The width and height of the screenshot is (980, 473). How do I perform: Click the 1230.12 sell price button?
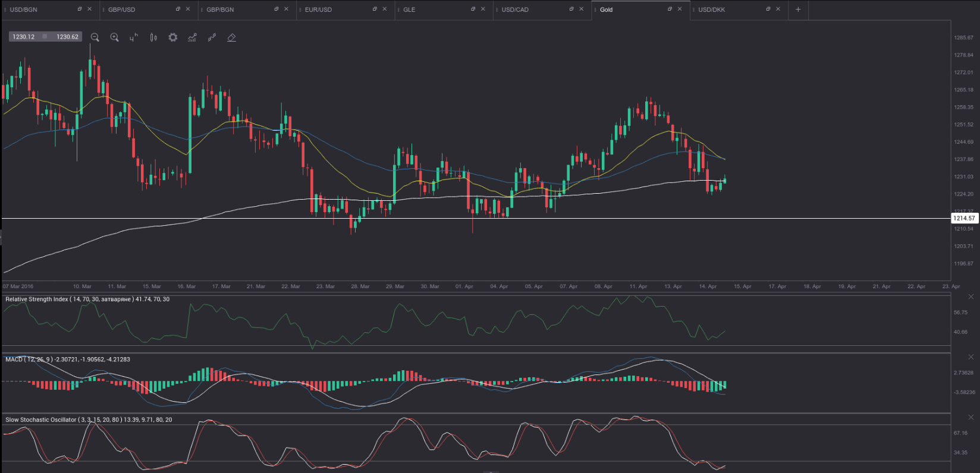(24, 37)
